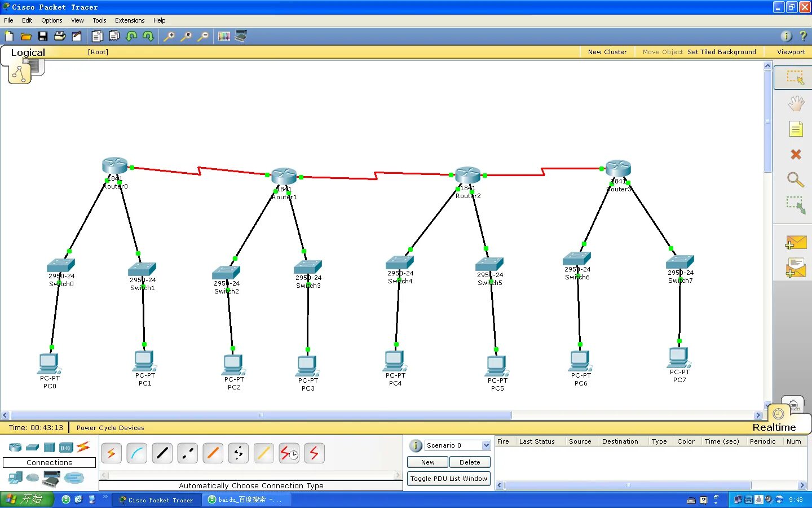Choose the Select tool in right toolbar
The height and width of the screenshot is (508, 812).
[795, 77]
